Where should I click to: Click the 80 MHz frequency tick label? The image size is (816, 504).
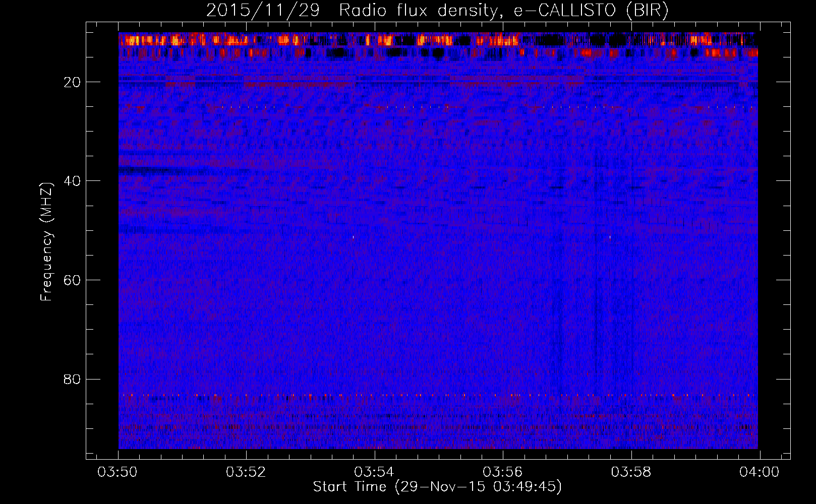pyautogui.click(x=73, y=379)
